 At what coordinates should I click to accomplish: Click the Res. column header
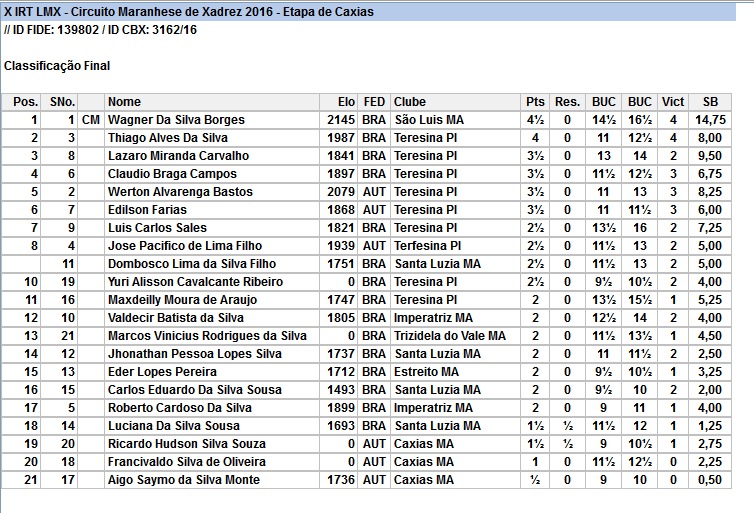(x=567, y=102)
